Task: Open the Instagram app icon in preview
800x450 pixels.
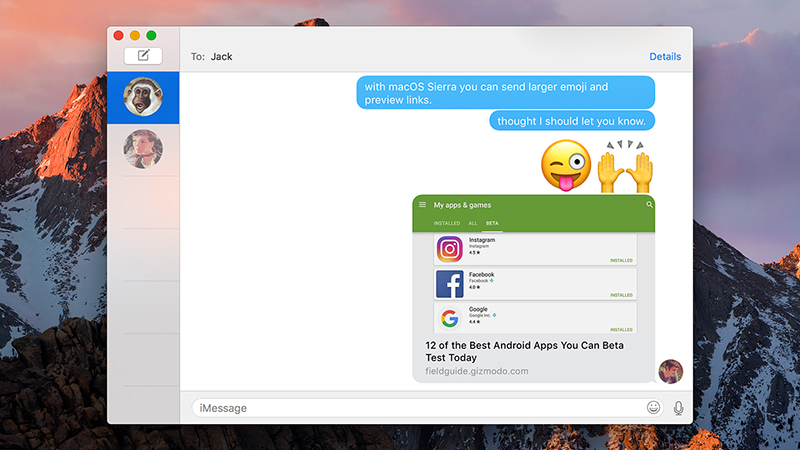Action: (x=449, y=249)
